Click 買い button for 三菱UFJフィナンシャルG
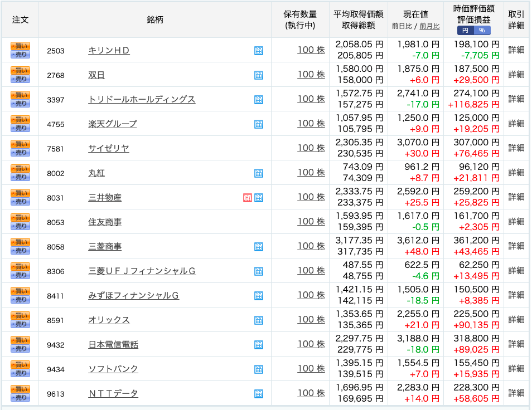 (x=21, y=266)
